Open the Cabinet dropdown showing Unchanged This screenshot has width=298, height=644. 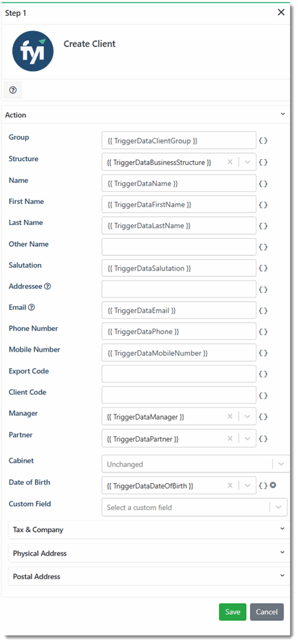(x=195, y=464)
